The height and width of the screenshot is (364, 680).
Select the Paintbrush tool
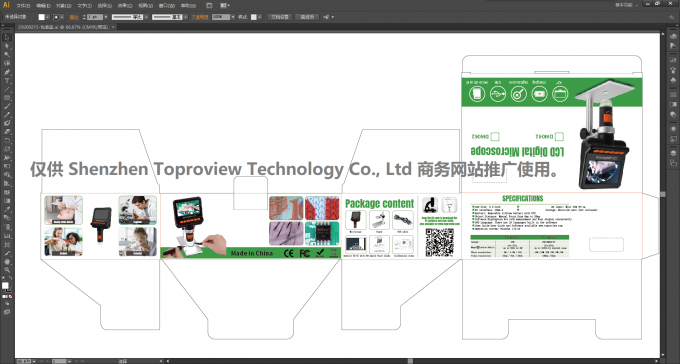(7, 106)
